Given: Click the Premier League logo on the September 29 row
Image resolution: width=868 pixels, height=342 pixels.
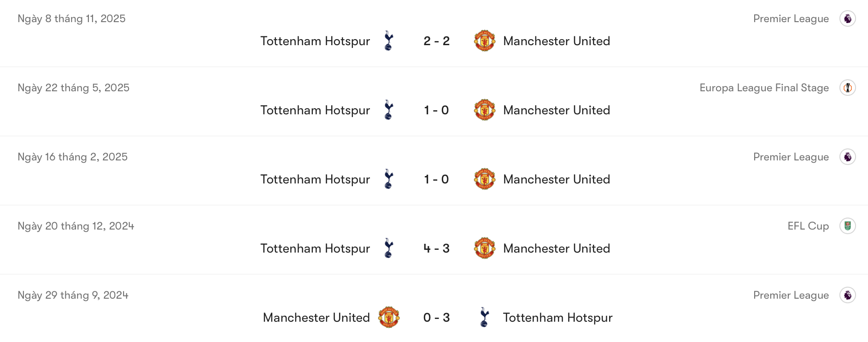Looking at the screenshot, I should [848, 295].
